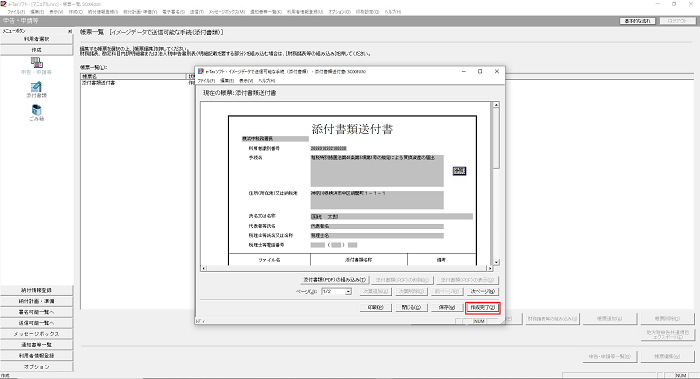Open the 申告・申請等 icon in the sidebar
Viewport: 700px width, 379px height.
[x=36, y=66]
